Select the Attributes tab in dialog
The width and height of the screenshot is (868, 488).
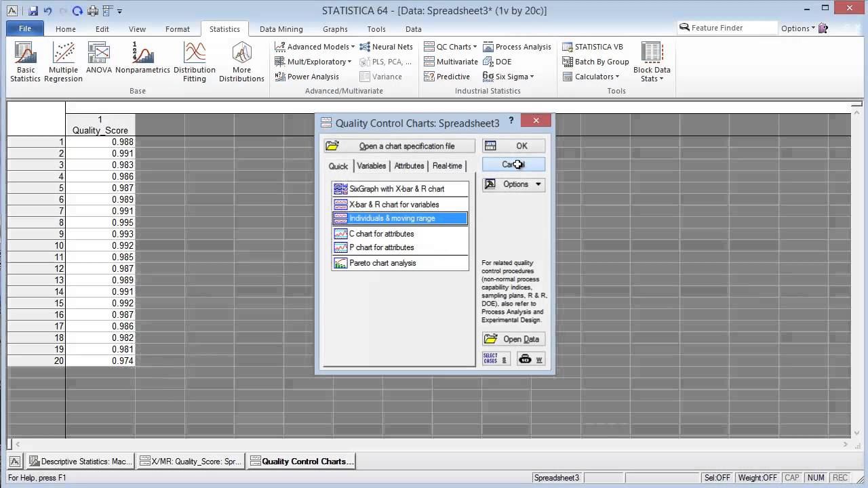pyautogui.click(x=410, y=166)
